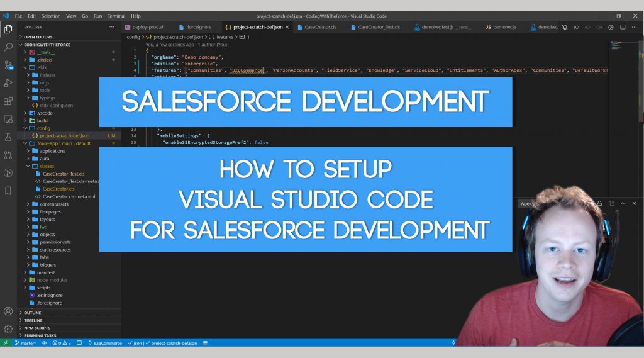Viewport: 644px width, 358px height.
Task: Click the master branch in status bar
Action: click(25, 343)
